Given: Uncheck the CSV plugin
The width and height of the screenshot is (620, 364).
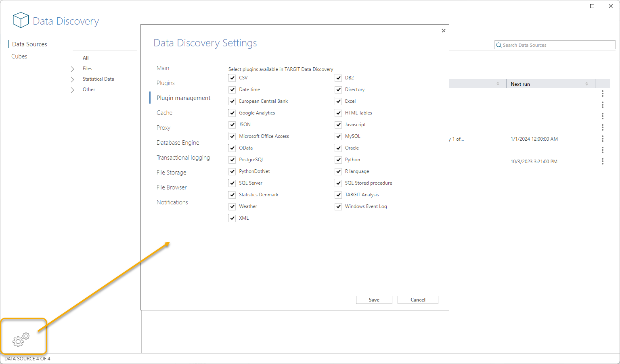Looking at the screenshot, I should tap(232, 78).
